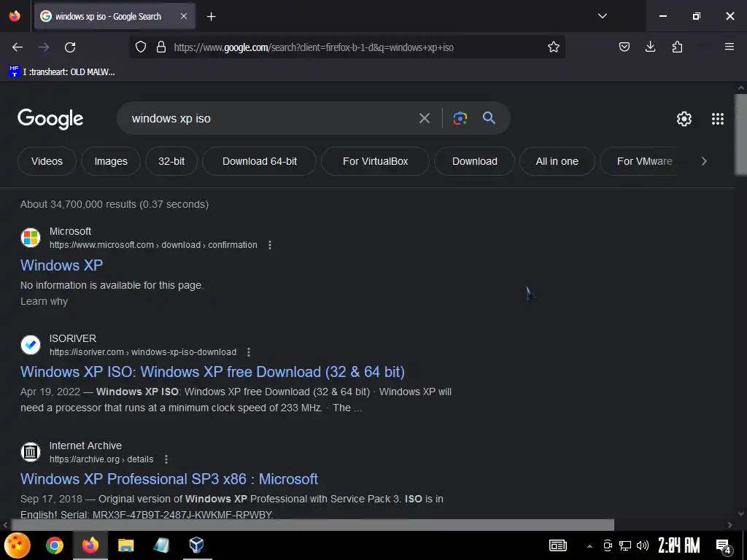This screenshot has width=747, height=560.
Task: Open the Google apps grid
Action: pyautogui.click(x=718, y=119)
